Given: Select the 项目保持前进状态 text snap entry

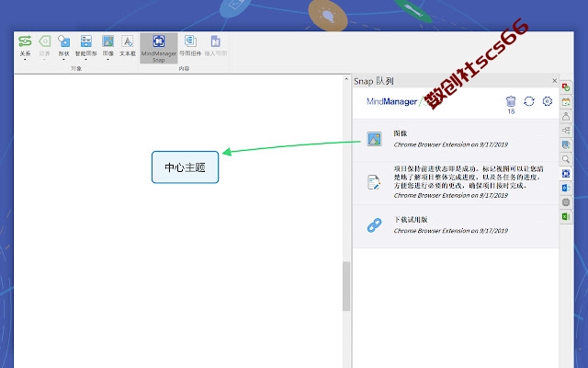Looking at the screenshot, I should (x=456, y=182).
